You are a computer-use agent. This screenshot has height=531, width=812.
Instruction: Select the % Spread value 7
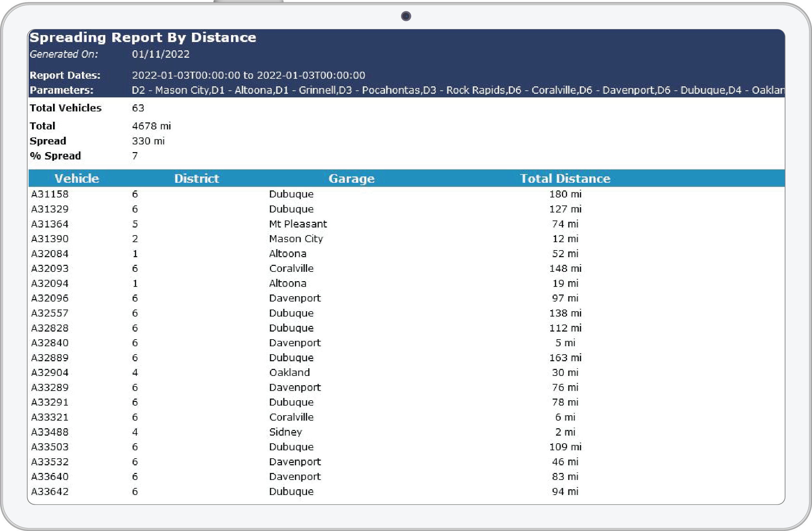(135, 156)
